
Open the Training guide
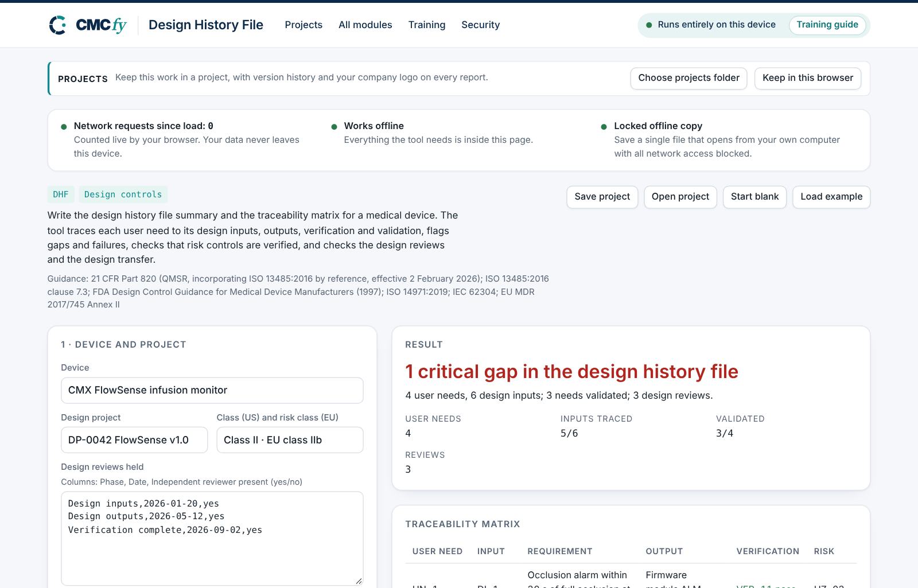(827, 25)
